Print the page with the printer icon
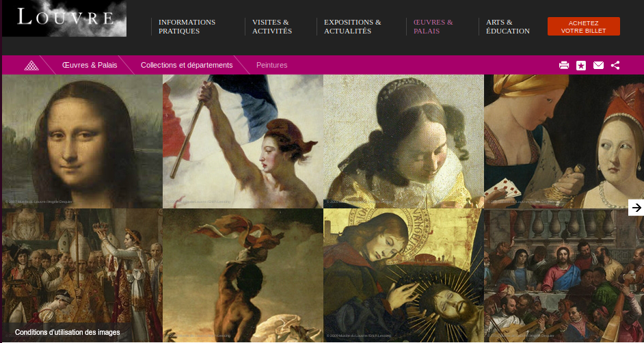644x343 pixels. [x=564, y=65]
